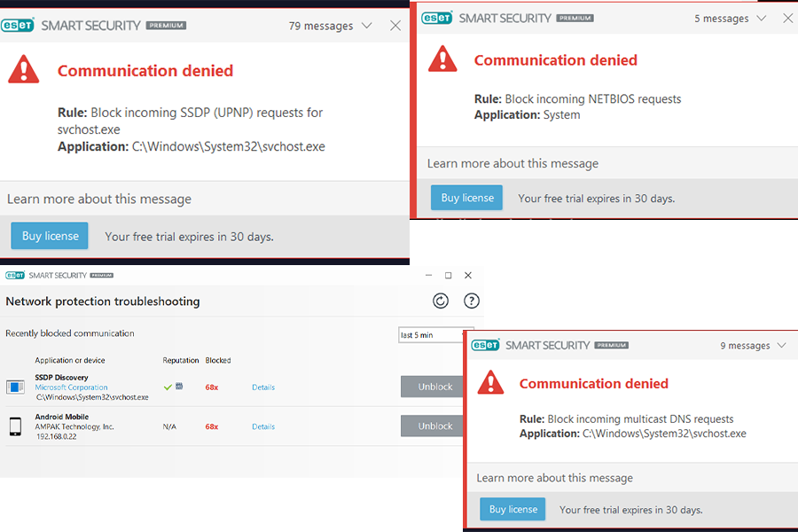Click the SSDP Discovery application icon
The width and height of the screenshot is (798, 532).
15,387
